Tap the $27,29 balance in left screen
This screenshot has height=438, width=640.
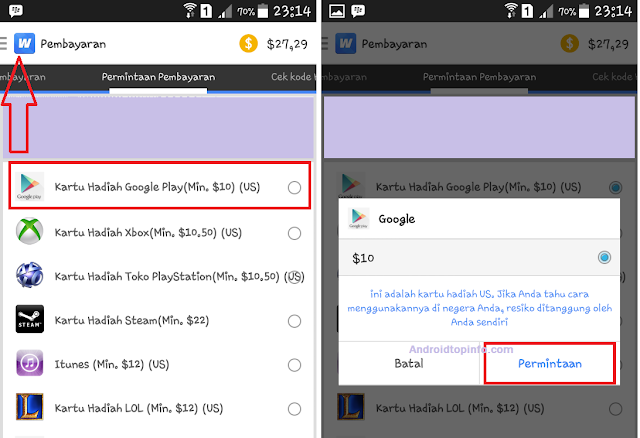(287, 44)
